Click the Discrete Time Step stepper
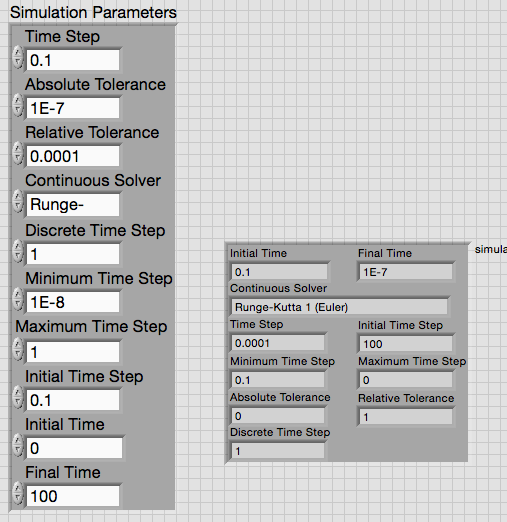The image size is (507, 522). [18, 251]
